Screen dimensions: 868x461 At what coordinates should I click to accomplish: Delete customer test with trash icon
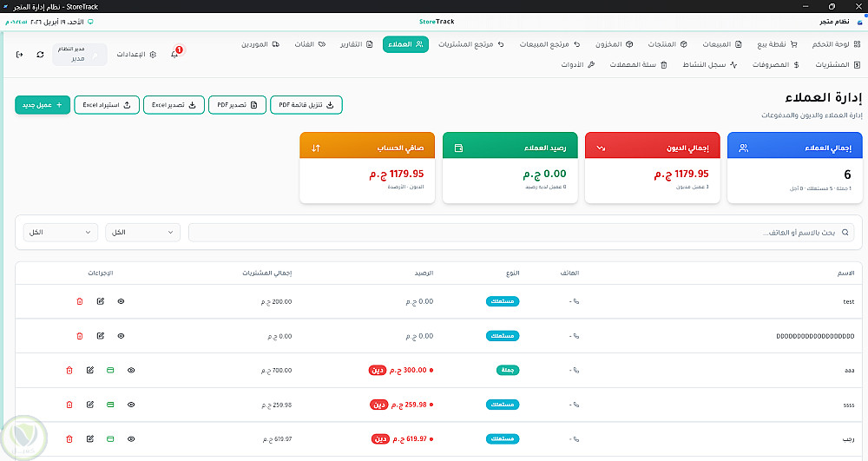[80, 301]
